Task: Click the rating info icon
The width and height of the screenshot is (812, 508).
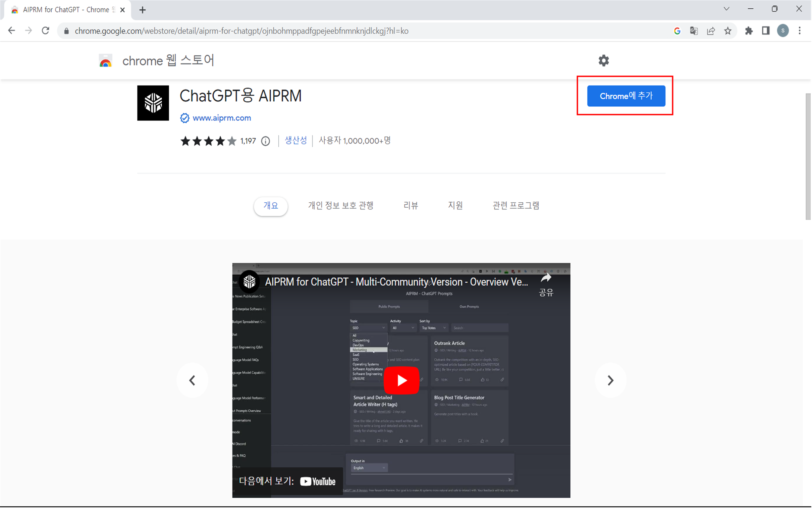Action: point(265,141)
